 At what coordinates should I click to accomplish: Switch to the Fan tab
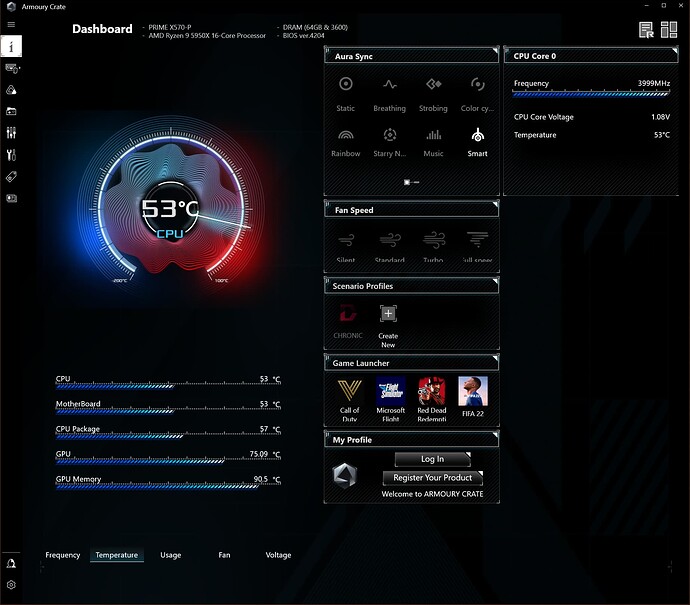point(224,555)
